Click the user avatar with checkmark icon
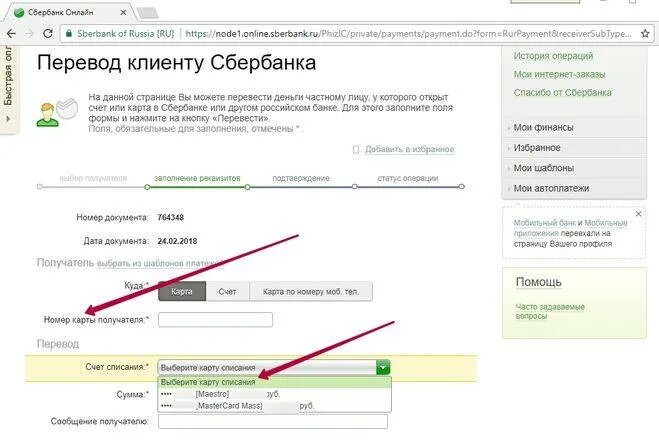 tap(57, 112)
